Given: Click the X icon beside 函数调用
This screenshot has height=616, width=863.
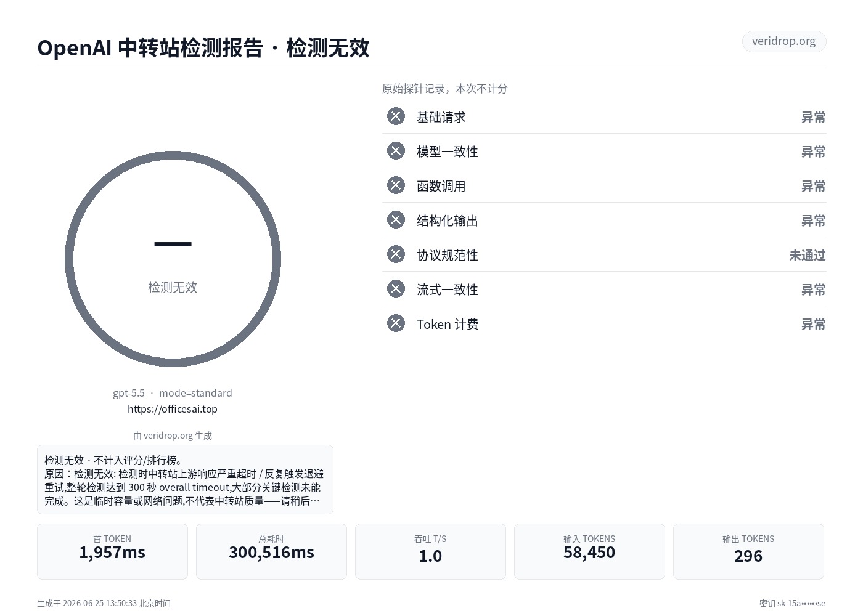Looking at the screenshot, I should 396,185.
